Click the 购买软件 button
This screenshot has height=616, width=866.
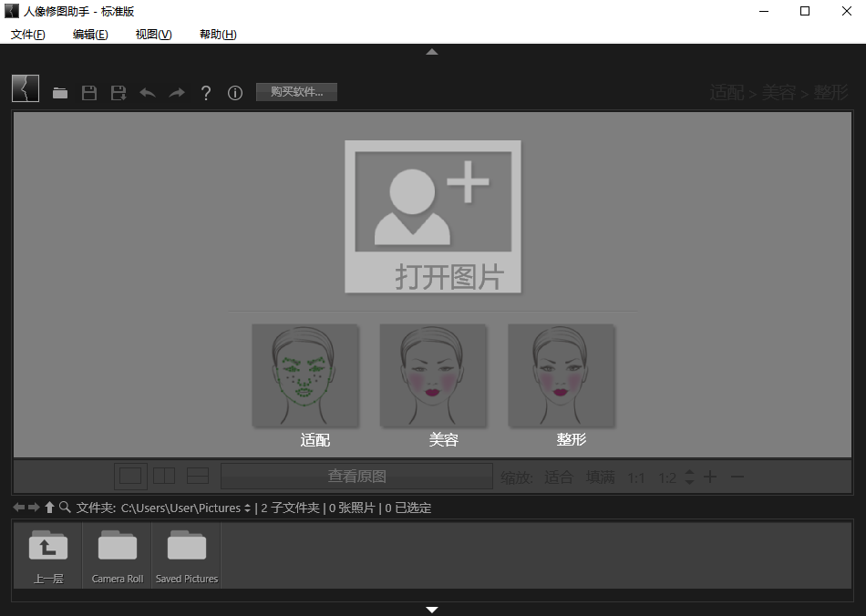(x=296, y=92)
